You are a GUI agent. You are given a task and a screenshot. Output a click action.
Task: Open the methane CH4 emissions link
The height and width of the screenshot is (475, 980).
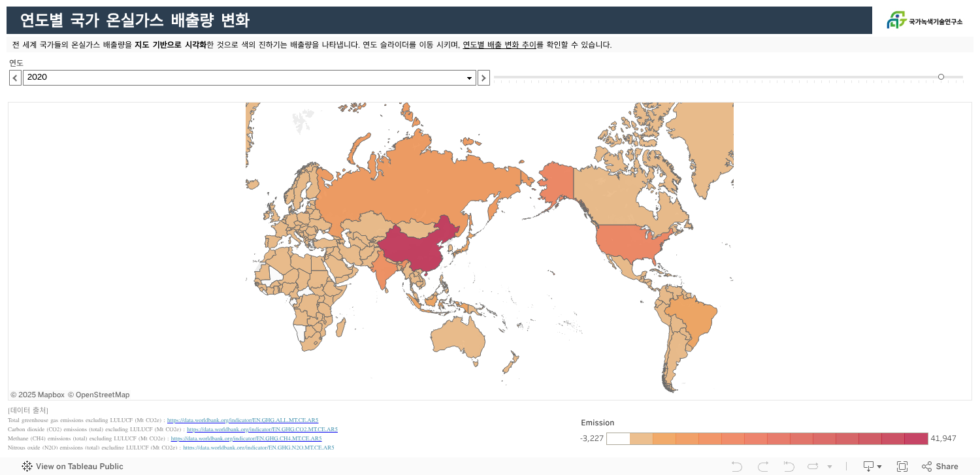(x=246, y=438)
